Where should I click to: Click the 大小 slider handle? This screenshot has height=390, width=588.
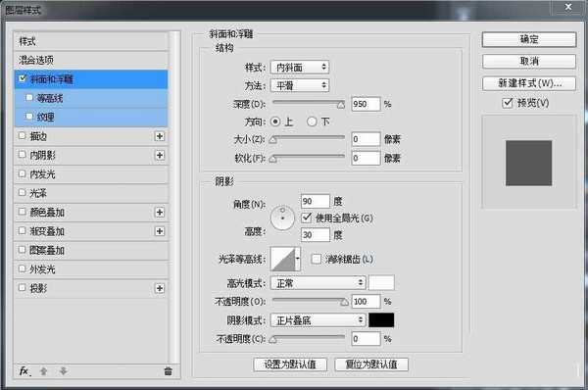(x=273, y=140)
